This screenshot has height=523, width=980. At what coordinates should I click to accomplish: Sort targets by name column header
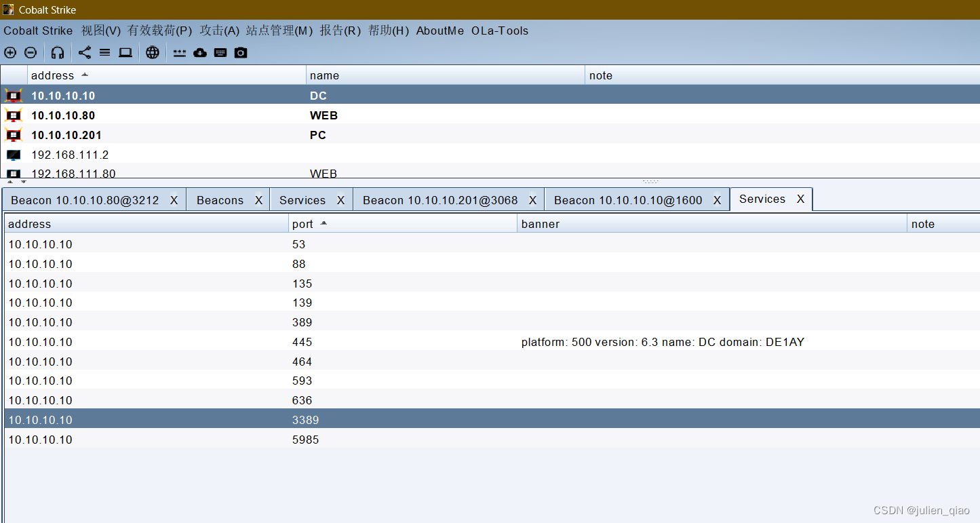pos(446,75)
